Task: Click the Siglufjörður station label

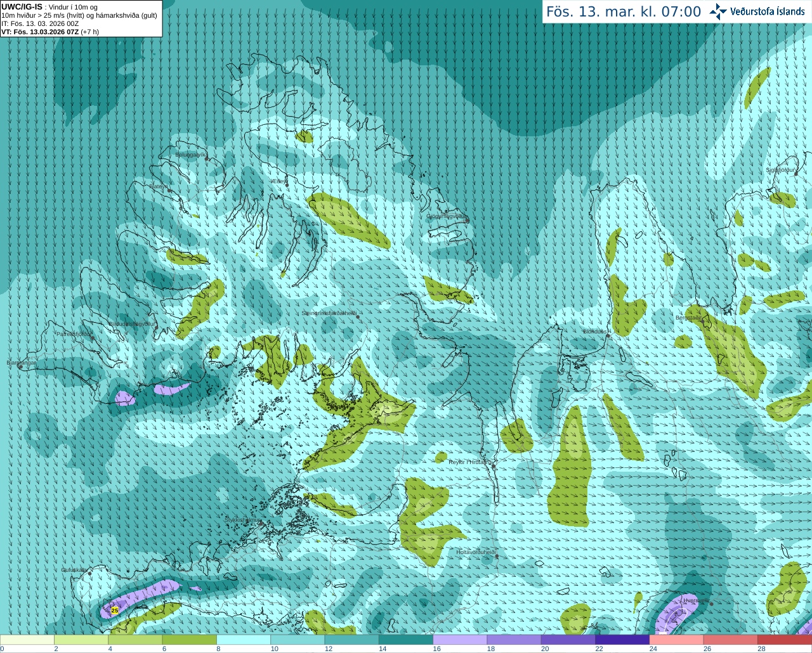Action: (780, 170)
